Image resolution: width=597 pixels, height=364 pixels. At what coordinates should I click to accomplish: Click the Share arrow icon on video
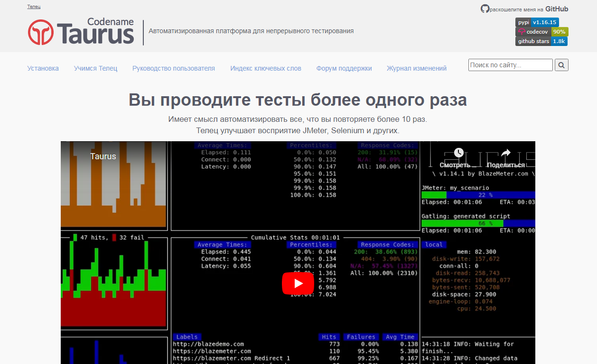(x=505, y=153)
